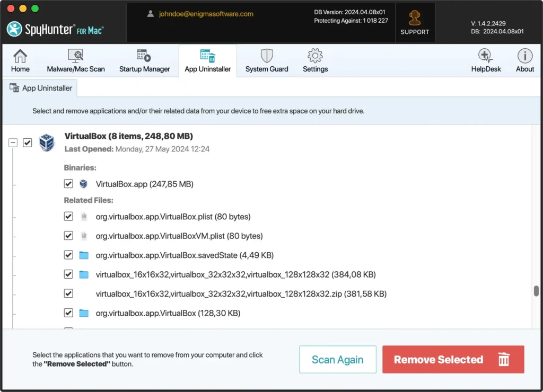Select org.virtualbox.app.VirtualBox.plist (80 bytes) text

tap(173, 217)
